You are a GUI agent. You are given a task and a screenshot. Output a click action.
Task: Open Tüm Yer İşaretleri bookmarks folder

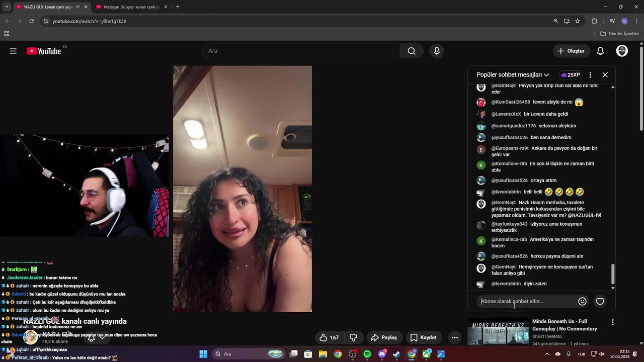click(620, 34)
